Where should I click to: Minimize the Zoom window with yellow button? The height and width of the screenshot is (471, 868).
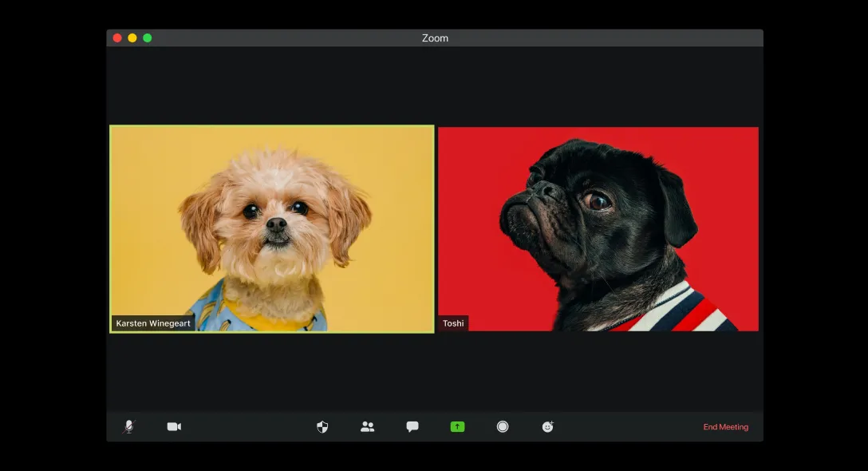click(132, 38)
